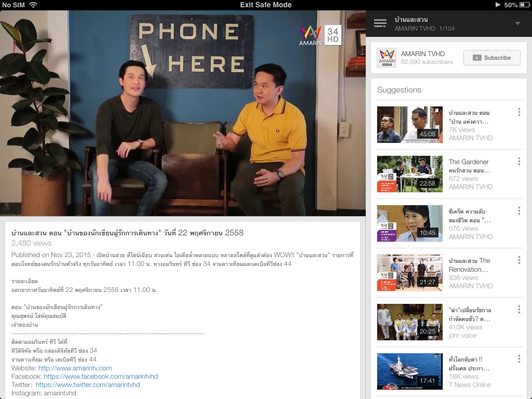Tap the 18K views text
The image size is (532, 399).
[463, 376]
